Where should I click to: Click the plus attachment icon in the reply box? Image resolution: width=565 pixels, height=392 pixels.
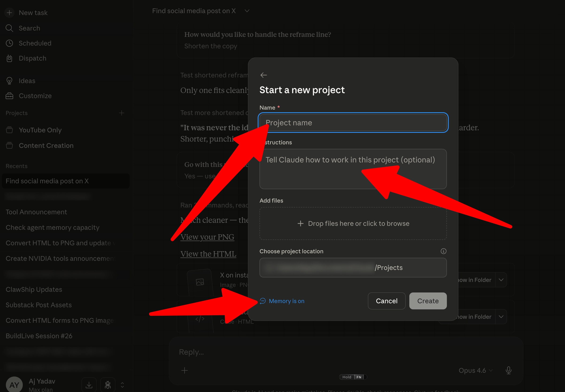185,370
